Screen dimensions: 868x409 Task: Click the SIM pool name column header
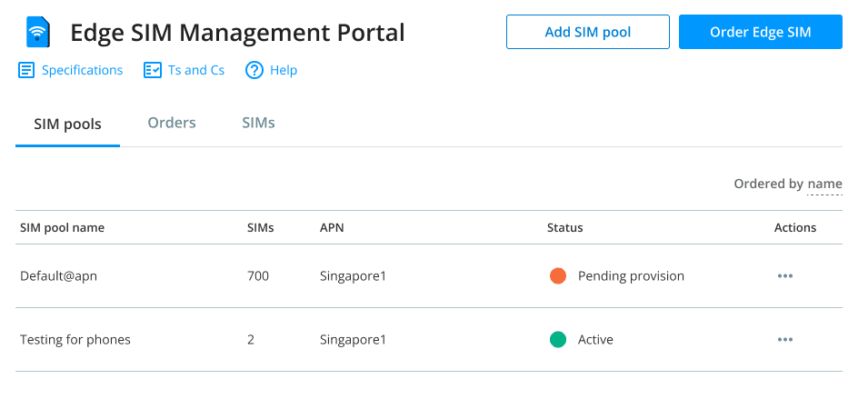[x=62, y=227]
